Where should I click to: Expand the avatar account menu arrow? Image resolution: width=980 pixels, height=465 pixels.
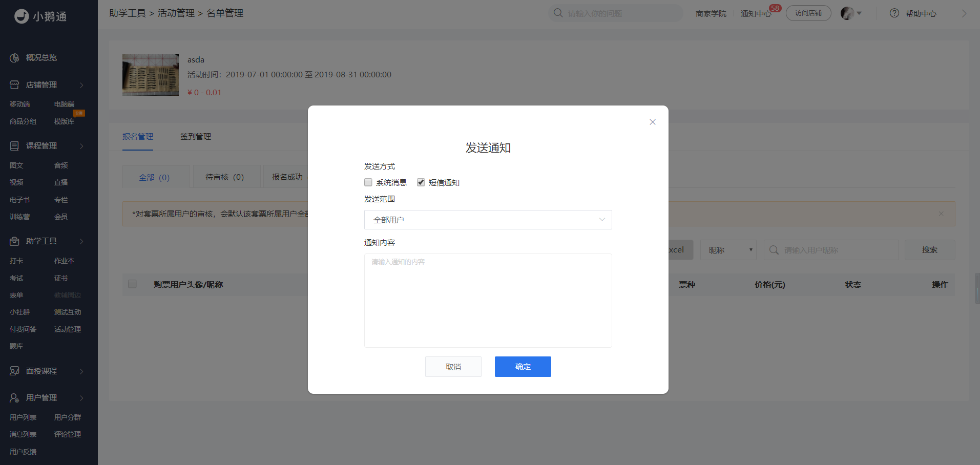859,13
